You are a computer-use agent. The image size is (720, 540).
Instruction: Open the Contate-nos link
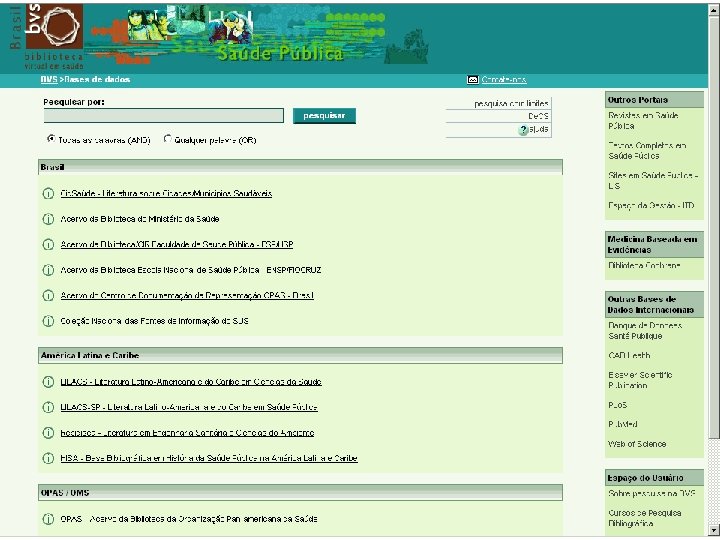pyautogui.click(x=504, y=80)
